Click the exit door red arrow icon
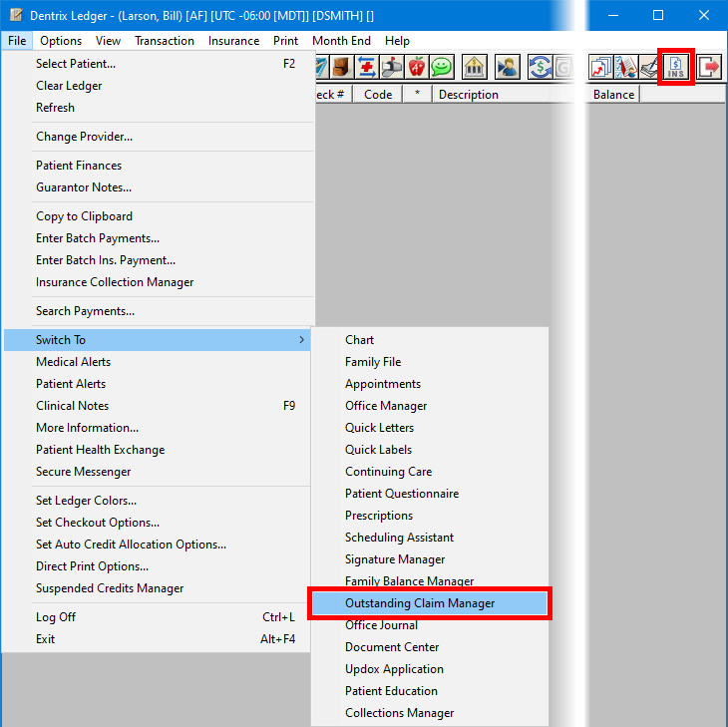 709,68
